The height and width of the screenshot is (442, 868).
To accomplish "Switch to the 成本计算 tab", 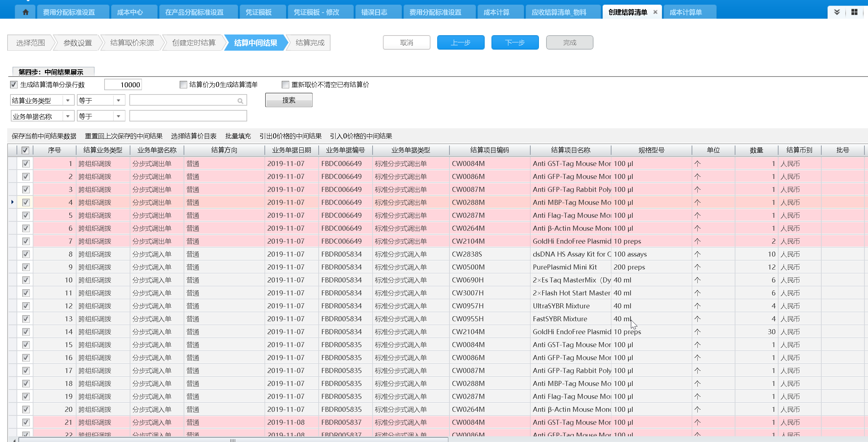I will (500, 12).
